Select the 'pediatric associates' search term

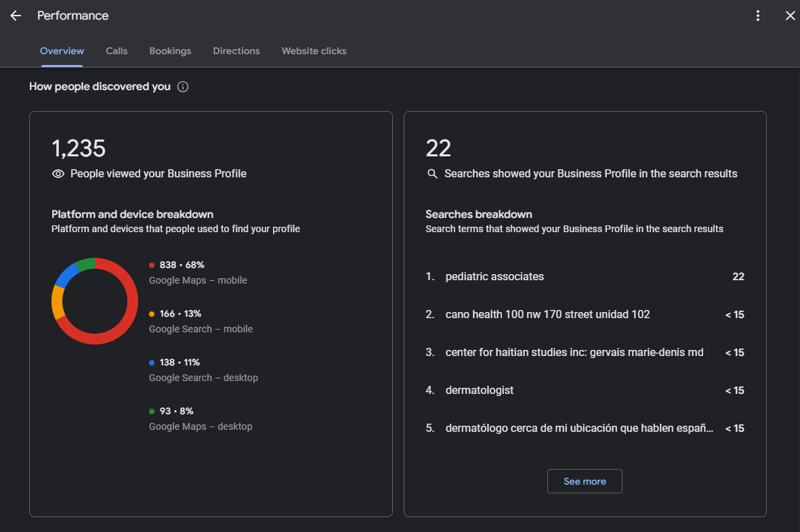(494, 277)
